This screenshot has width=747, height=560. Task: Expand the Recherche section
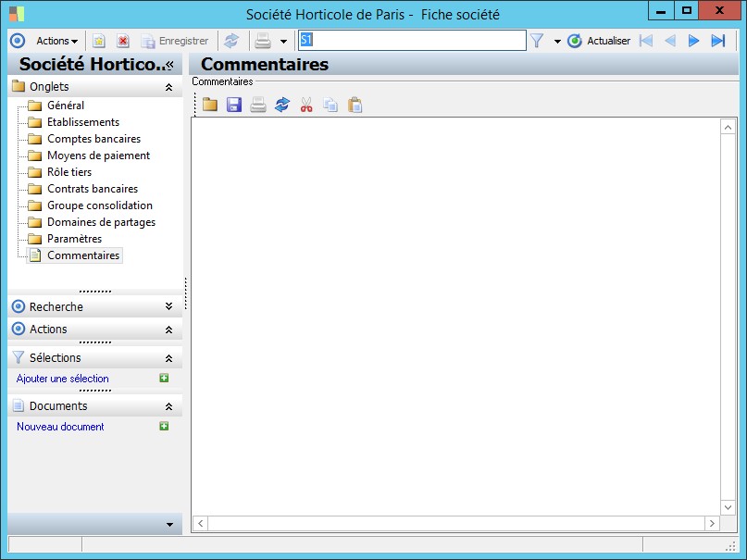coord(168,306)
